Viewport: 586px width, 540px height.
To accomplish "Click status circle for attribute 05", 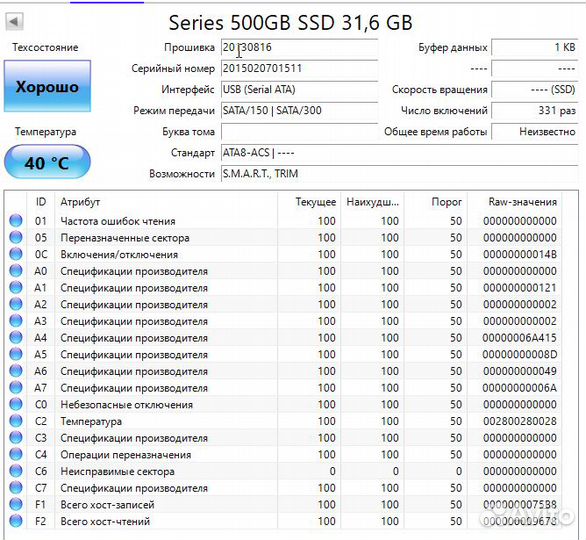I will tap(16, 238).
